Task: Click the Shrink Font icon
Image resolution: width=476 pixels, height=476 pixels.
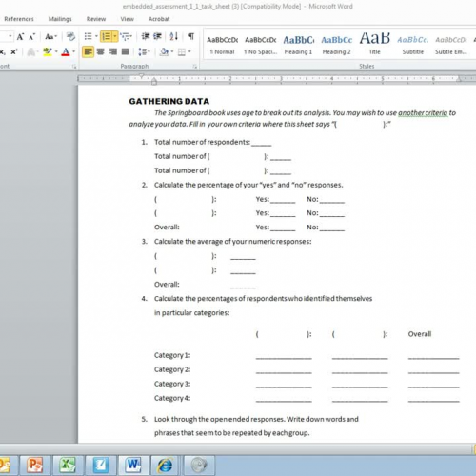Action: [x=32, y=37]
